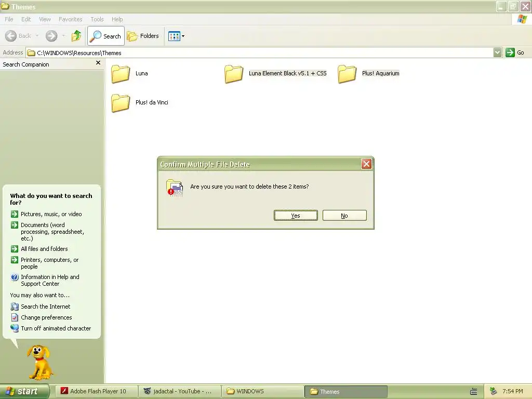Switch to Adobe Flash Player 10 taskbar button

(x=96, y=391)
